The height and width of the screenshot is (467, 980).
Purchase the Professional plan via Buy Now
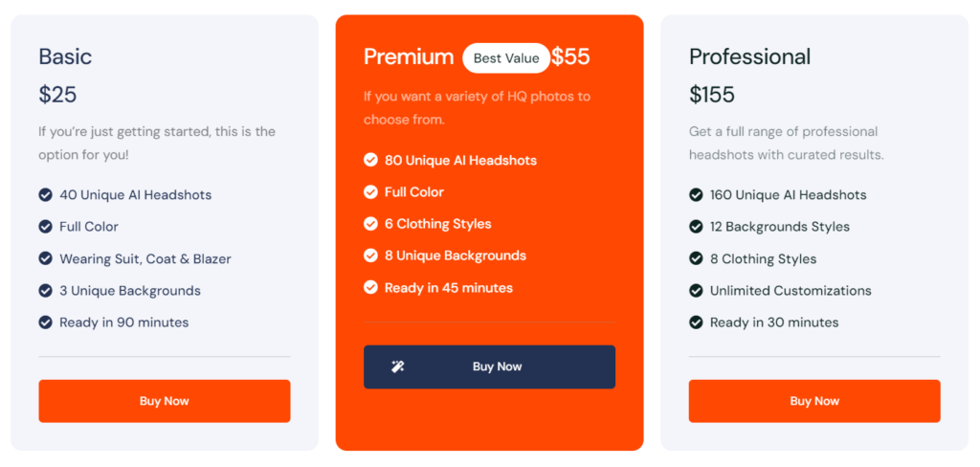(x=814, y=401)
